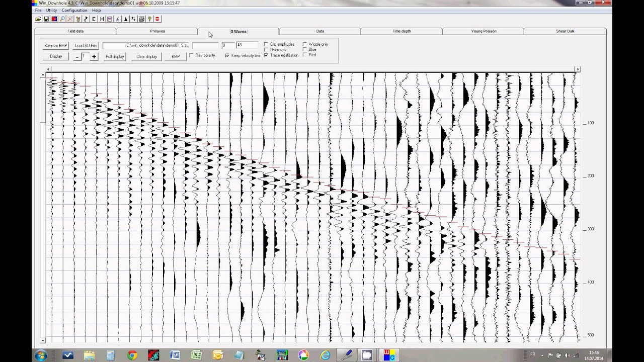The image size is (644, 362).
Task: Open the Configuration menu
Action: point(74,10)
